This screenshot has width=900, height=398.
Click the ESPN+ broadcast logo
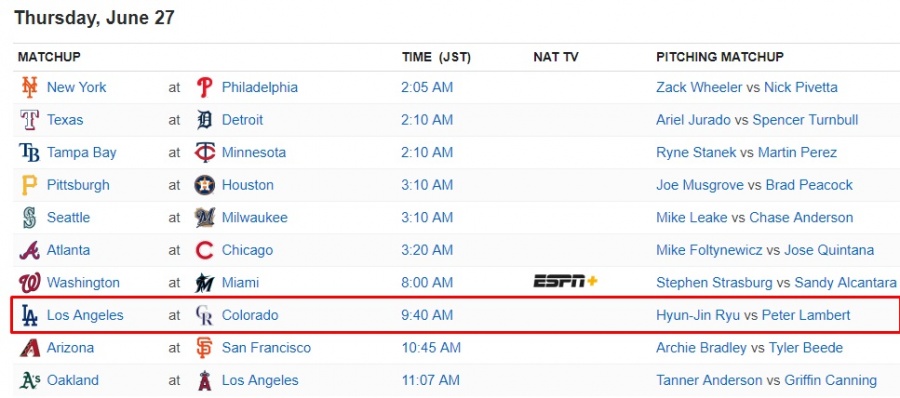(566, 281)
